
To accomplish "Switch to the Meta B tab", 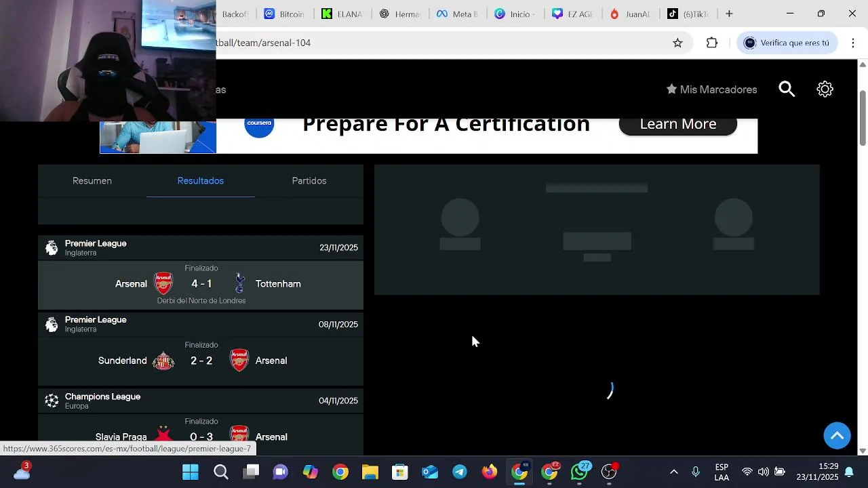I will pyautogui.click(x=458, y=14).
